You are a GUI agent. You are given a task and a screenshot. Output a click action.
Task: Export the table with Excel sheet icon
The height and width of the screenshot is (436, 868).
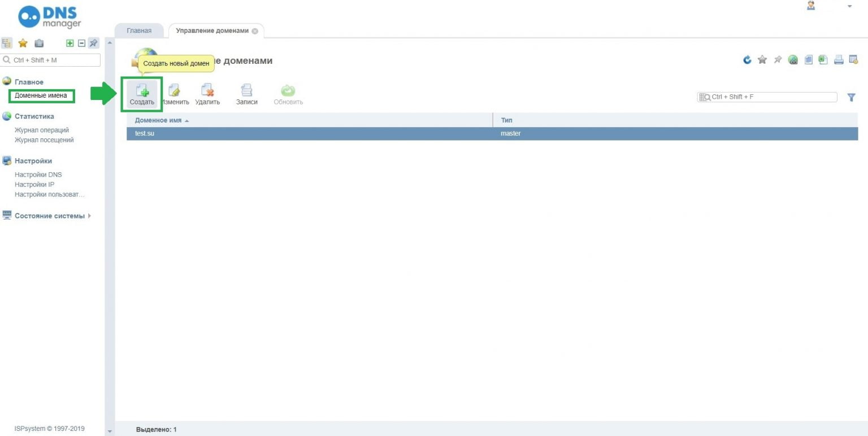[x=823, y=59]
